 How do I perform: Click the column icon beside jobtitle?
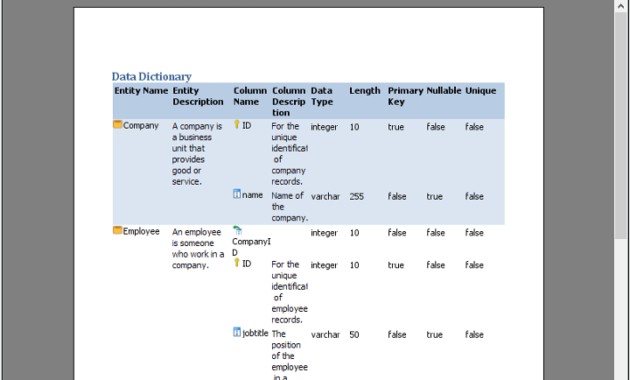click(x=237, y=332)
